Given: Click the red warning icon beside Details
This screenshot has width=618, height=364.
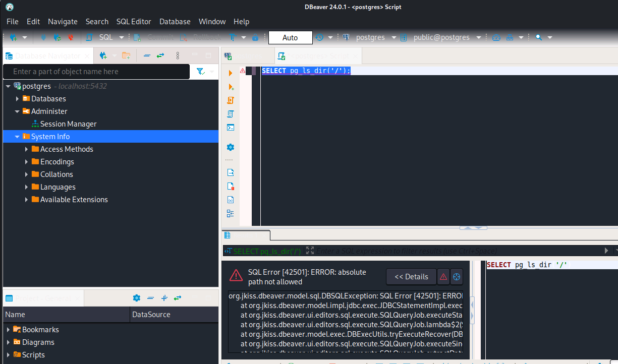Looking at the screenshot, I should (443, 276).
